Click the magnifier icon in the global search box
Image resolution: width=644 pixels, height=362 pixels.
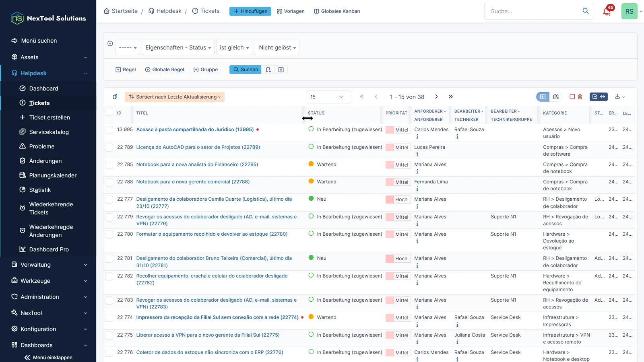[586, 11]
